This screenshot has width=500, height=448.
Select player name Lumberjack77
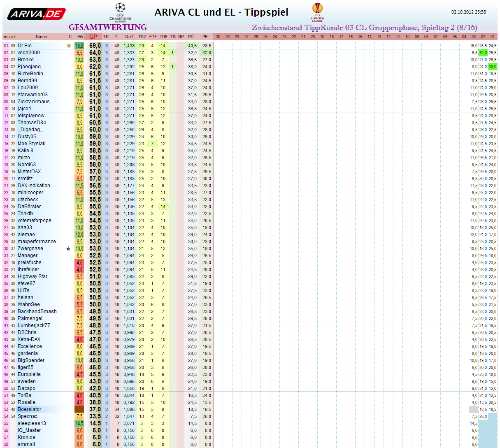coord(34,325)
